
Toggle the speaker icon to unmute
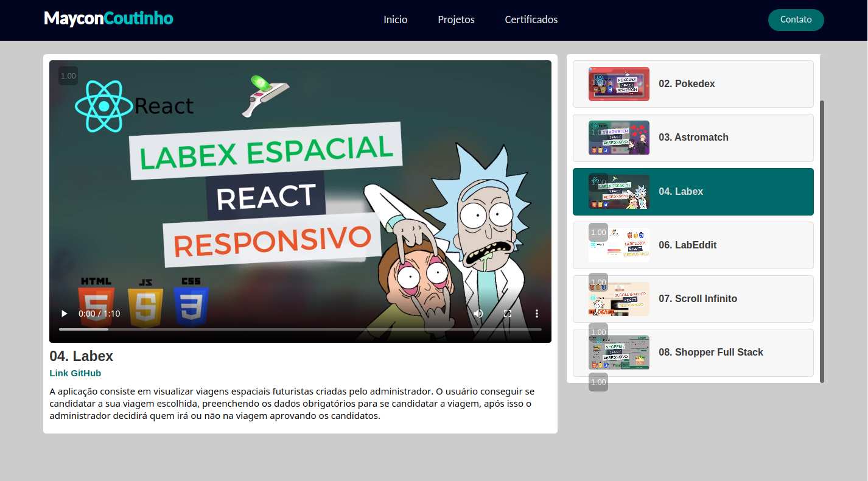478,313
